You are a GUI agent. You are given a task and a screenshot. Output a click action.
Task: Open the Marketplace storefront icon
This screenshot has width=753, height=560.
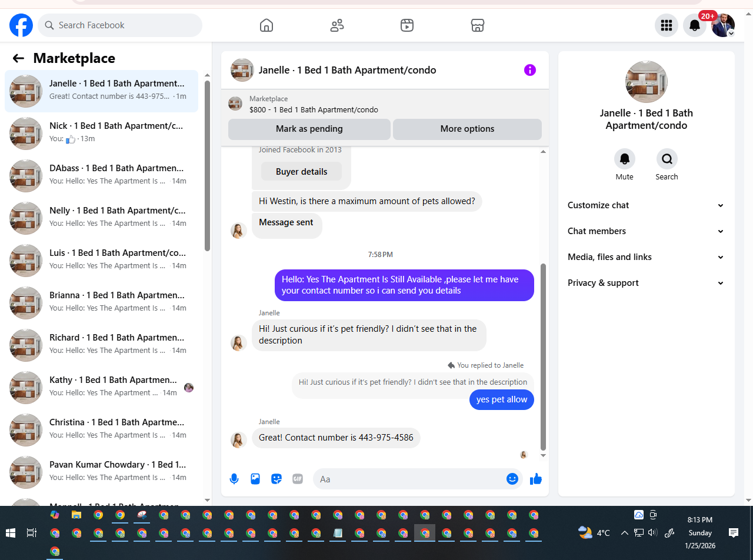(478, 25)
